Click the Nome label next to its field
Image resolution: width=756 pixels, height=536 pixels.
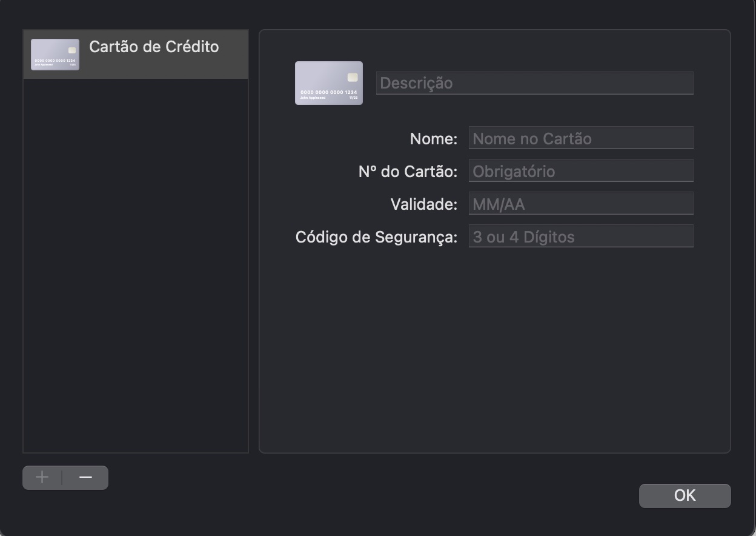coord(433,138)
